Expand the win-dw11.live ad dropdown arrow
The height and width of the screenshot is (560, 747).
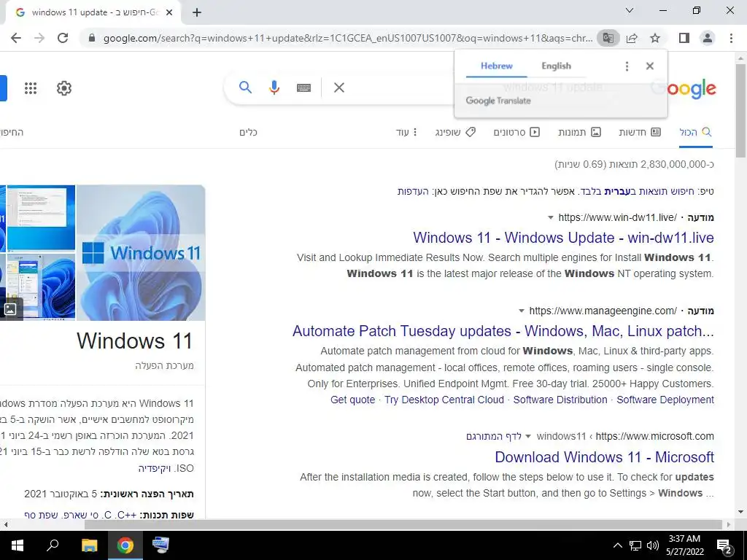tap(551, 217)
